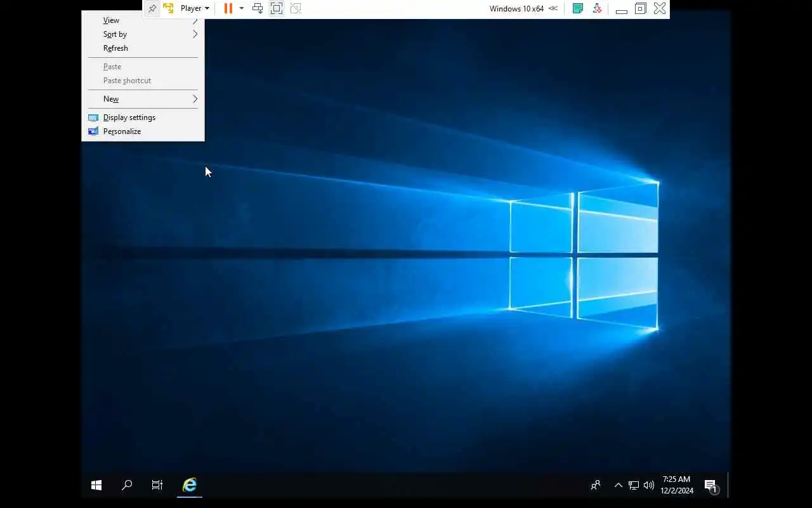812x508 pixels.
Task: Launch Internet Explorer from the taskbar
Action: (189, 485)
